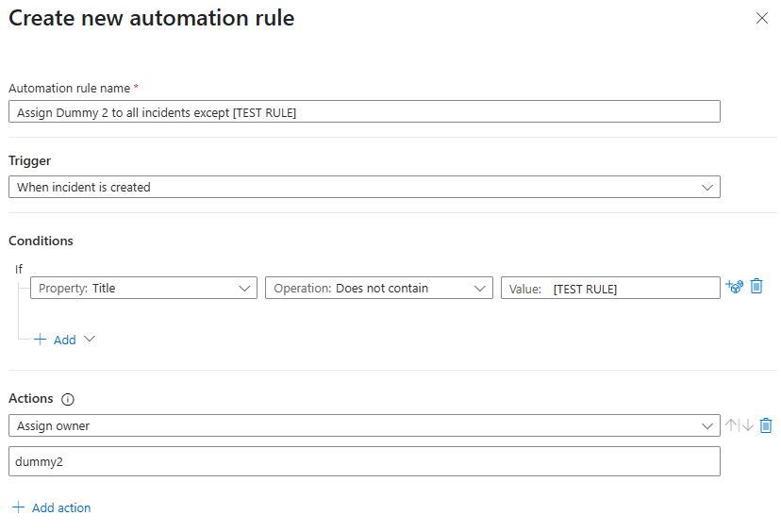
Task: Click the Automation rule name field
Action: (x=363, y=111)
